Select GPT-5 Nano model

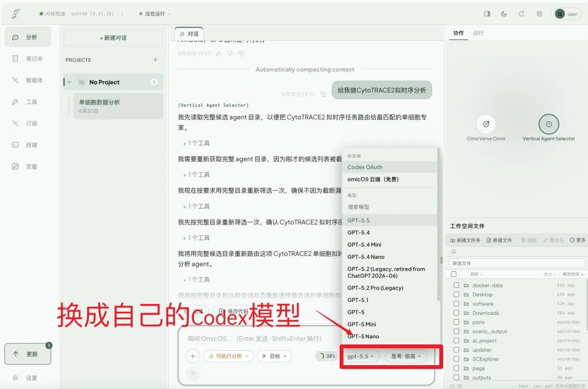[x=390, y=337]
